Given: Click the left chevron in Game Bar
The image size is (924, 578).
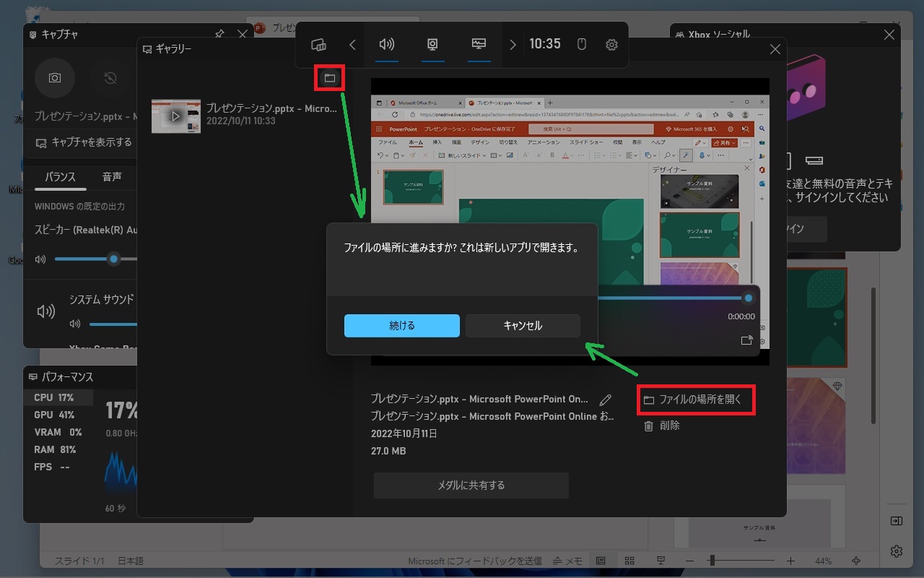Looking at the screenshot, I should 352,45.
